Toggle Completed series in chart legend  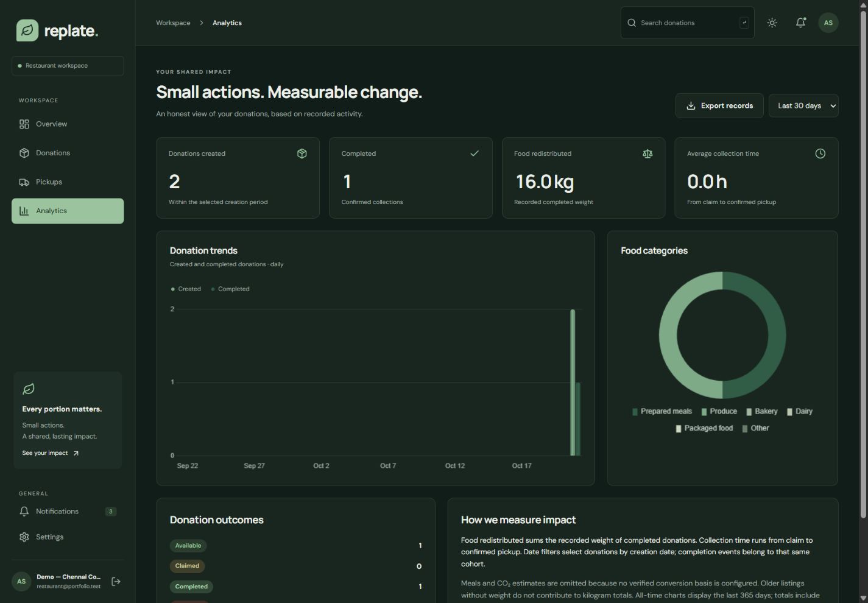pyautogui.click(x=230, y=289)
